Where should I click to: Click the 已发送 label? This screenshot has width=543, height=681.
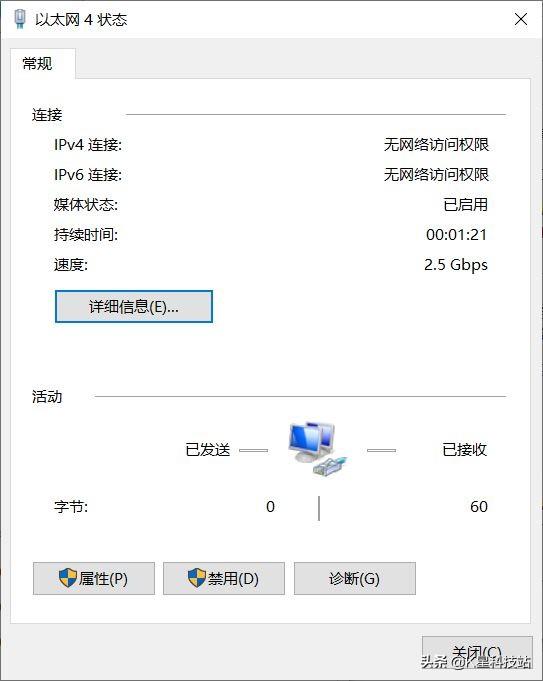coord(208,450)
